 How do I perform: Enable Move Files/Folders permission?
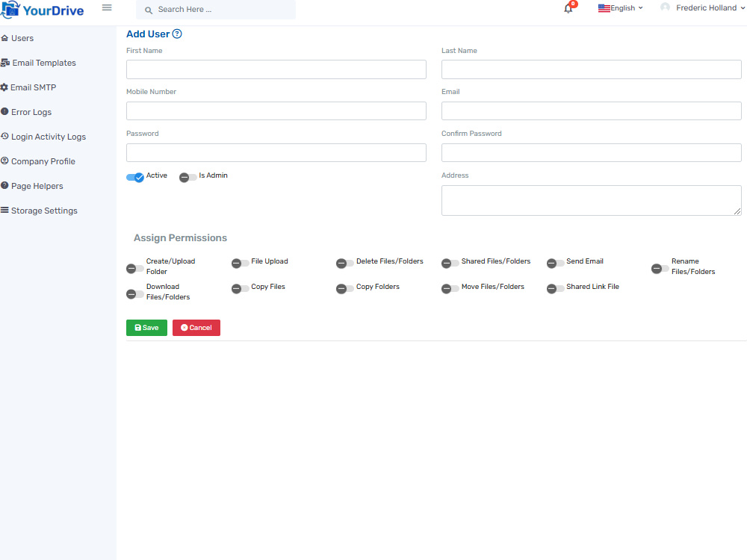click(450, 288)
